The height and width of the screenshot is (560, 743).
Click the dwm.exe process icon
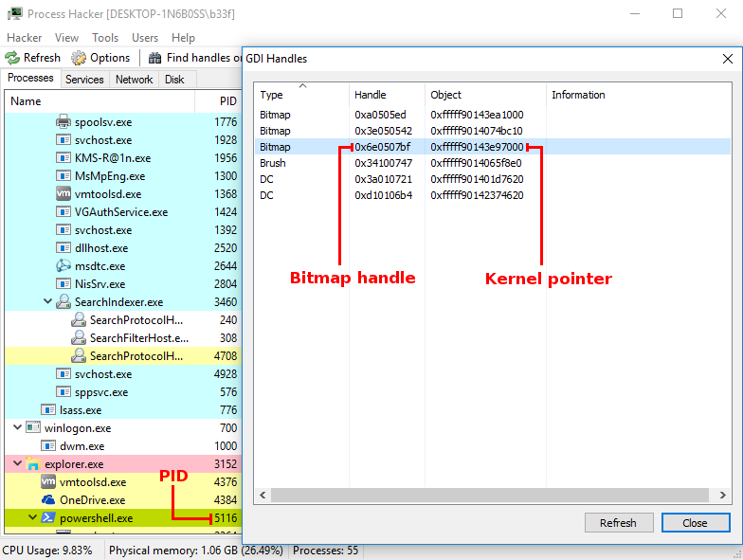point(47,445)
